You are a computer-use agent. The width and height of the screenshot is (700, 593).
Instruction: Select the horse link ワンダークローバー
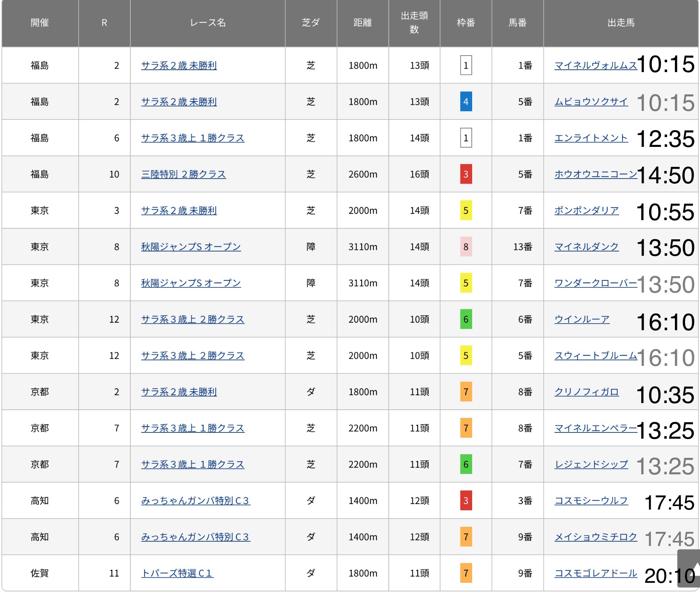595,283
